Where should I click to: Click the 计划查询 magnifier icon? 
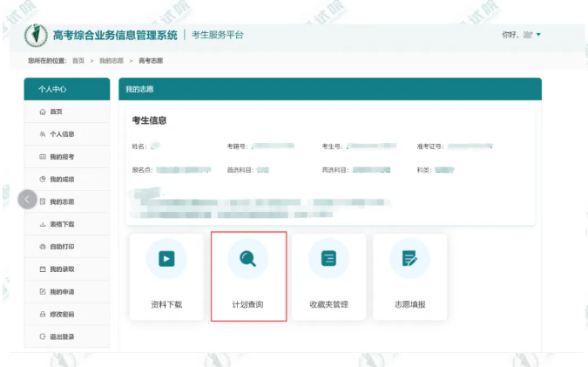[247, 259]
